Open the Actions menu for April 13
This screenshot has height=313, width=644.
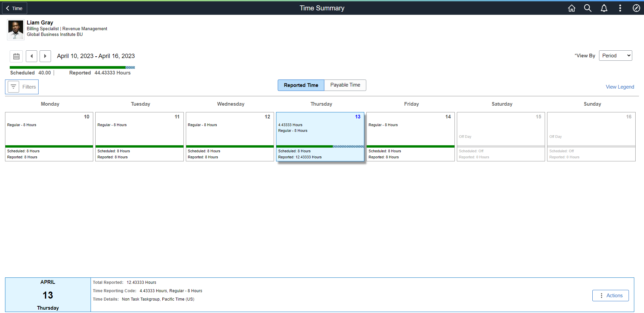coord(610,296)
